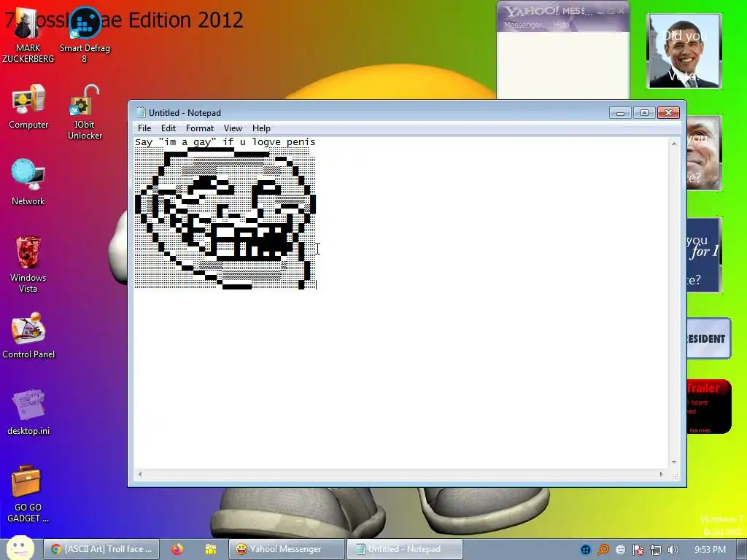747x560 pixels.
Task: Select the MARK ZUCKERBERG desktop icon
Action: (28, 36)
